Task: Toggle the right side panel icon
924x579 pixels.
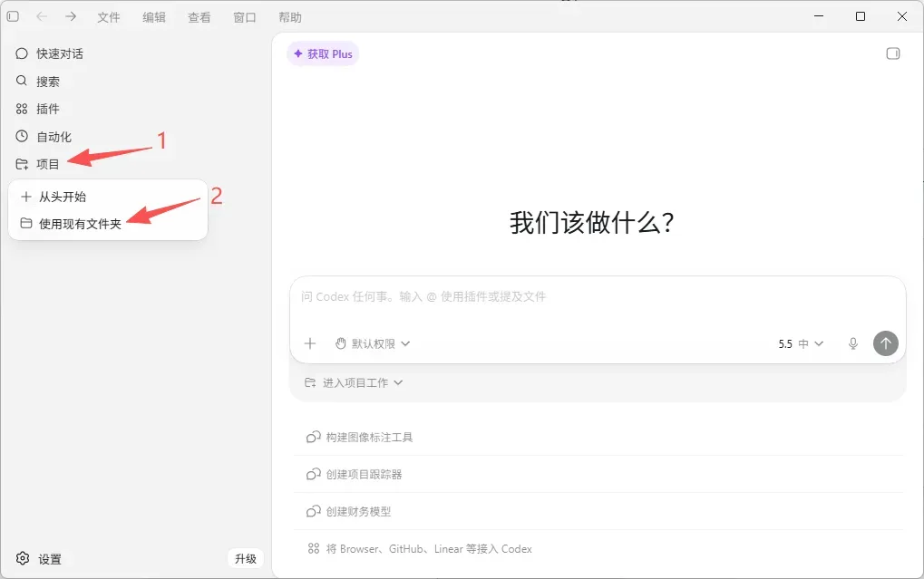Action: [893, 53]
